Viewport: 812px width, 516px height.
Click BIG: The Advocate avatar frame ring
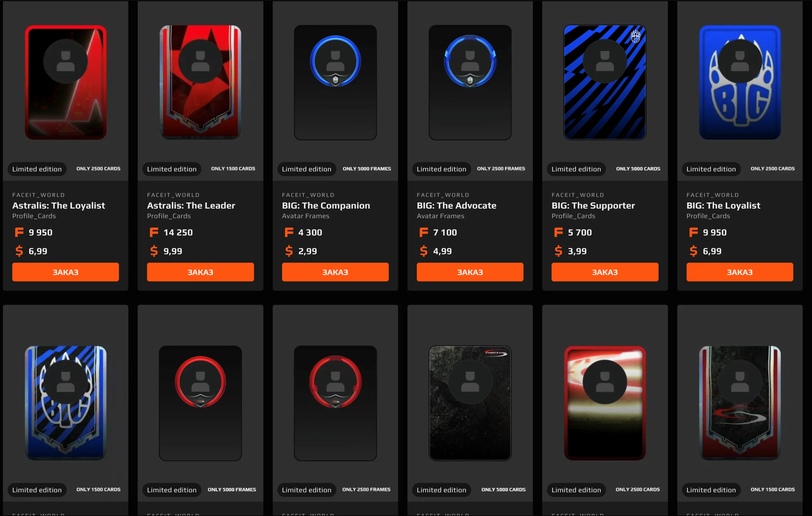tap(470, 61)
